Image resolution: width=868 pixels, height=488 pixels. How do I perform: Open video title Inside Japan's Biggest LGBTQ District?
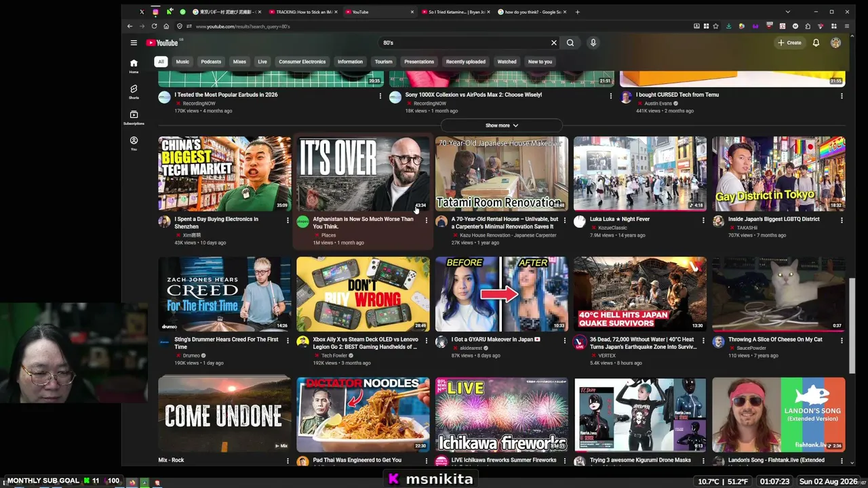(774, 219)
